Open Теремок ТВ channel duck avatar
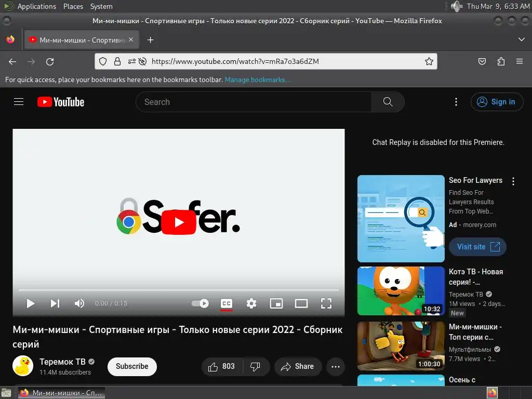The height and width of the screenshot is (399, 532). pos(23,366)
